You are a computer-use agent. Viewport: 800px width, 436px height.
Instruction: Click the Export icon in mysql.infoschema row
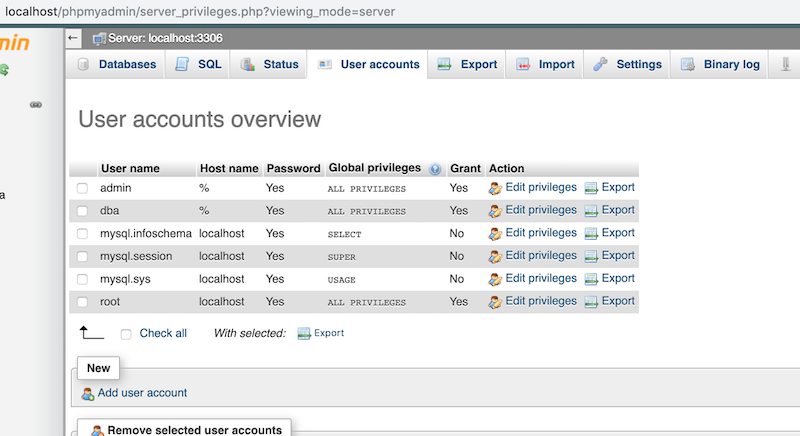[x=591, y=234]
